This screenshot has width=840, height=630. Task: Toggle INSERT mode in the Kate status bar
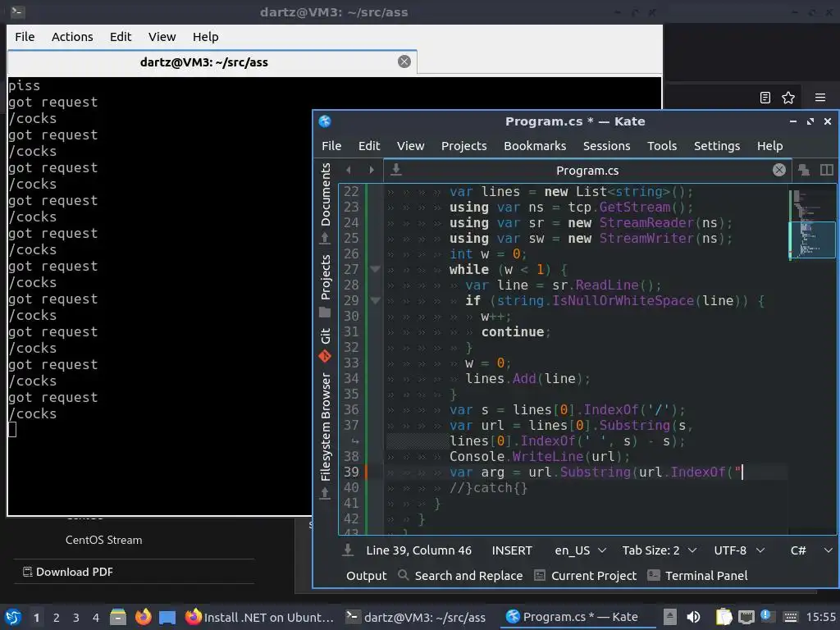pos(512,550)
